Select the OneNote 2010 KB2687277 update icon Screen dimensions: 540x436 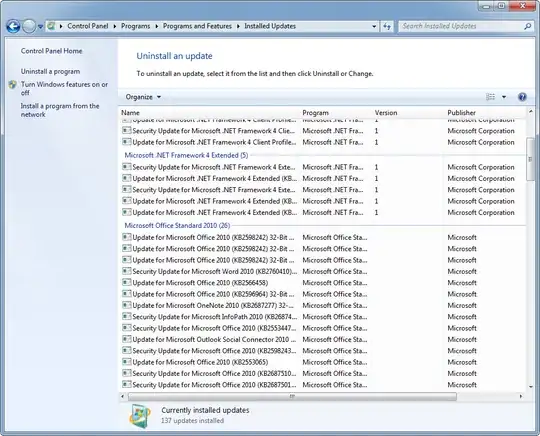(x=127, y=305)
